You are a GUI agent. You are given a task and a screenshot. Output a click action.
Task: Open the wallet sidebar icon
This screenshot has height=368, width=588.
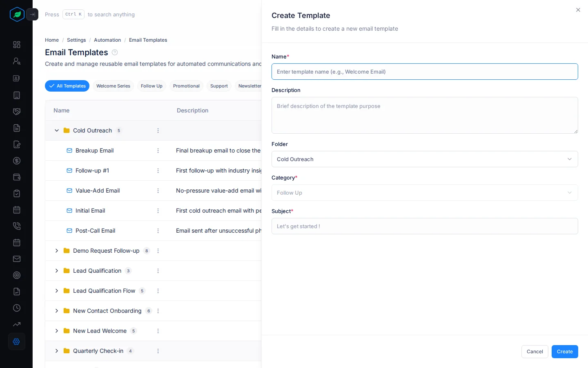point(17,177)
